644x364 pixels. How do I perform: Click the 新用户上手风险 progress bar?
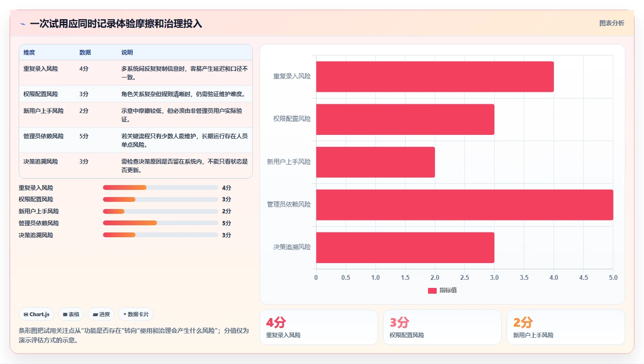point(160,211)
